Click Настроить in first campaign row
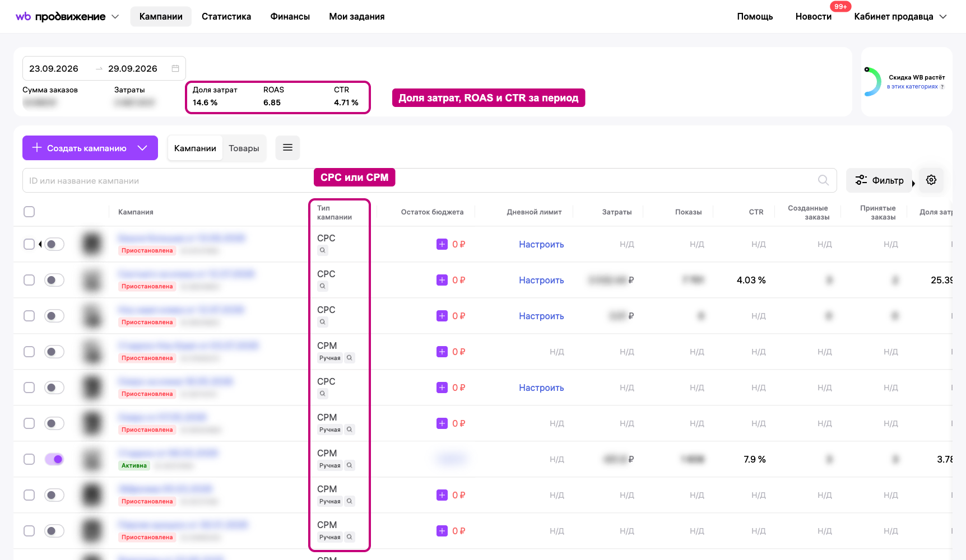This screenshot has height=560, width=966. click(x=541, y=244)
